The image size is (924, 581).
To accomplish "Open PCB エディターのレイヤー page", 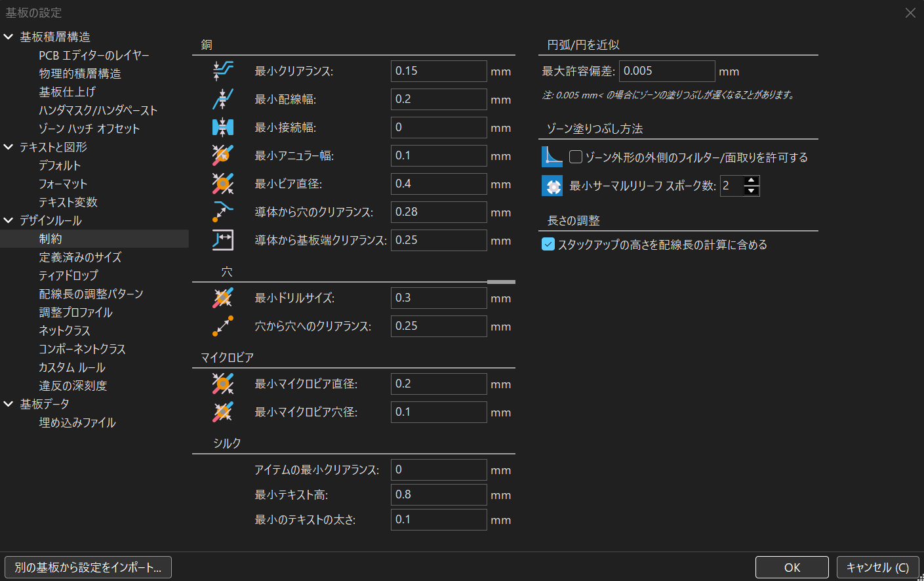I will point(94,55).
